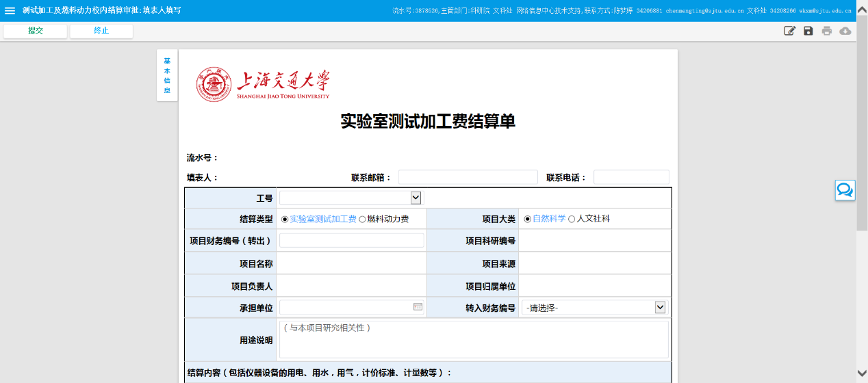
Task: Select 燃料动力费 radio option
Action: 362,219
